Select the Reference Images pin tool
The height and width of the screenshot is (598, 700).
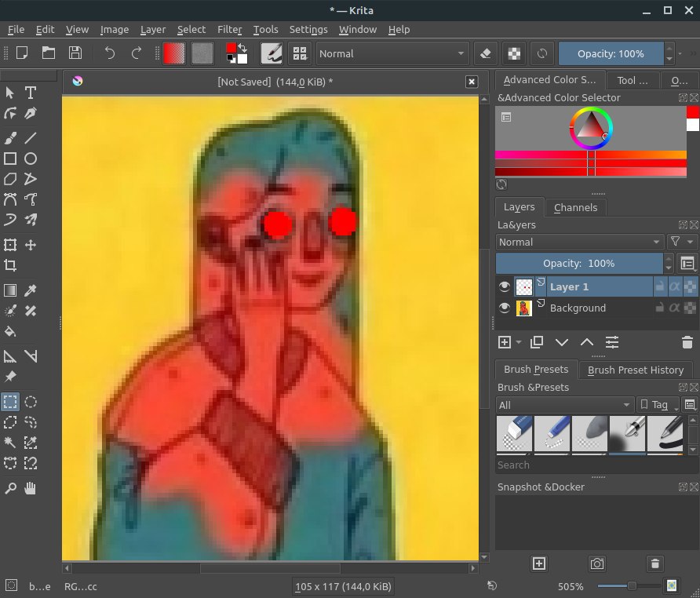[x=10, y=377]
